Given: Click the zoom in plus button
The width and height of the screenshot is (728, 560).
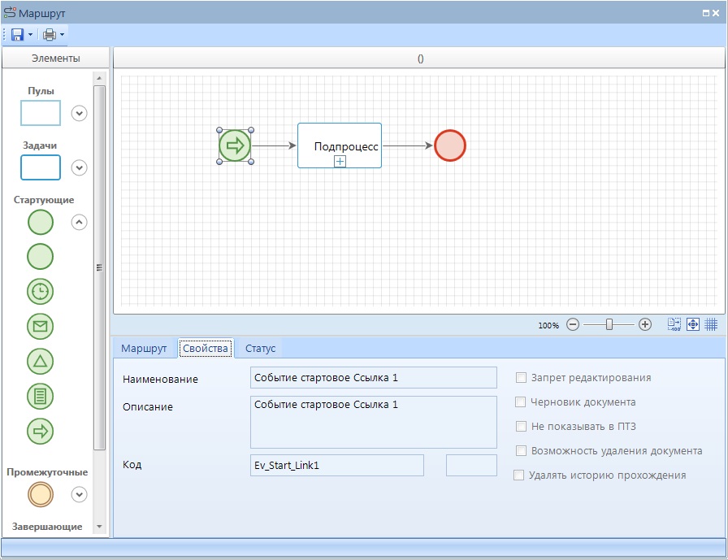Looking at the screenshot, I should click(645, 324).
